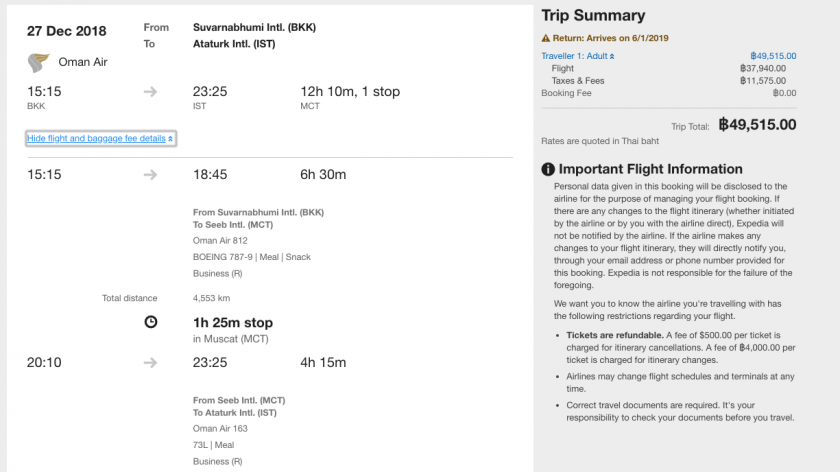Click the 27 Dec 2018 date heading
This screenshot has height=472, width=840.
[x=66, y=31]
